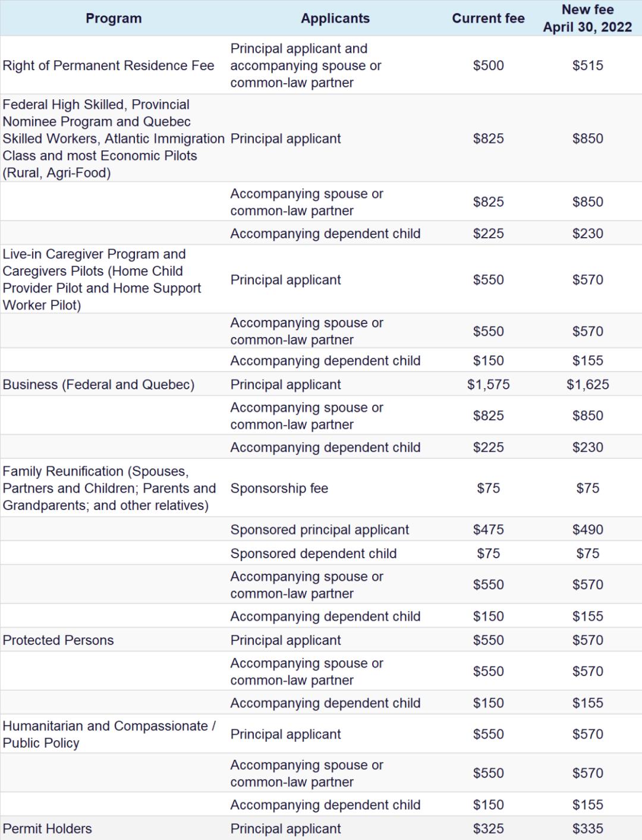The width and height of the screenshot is (642, 840).
Task: Click the Humanitarian and Compassionate program cell
Action: point(109,734)
